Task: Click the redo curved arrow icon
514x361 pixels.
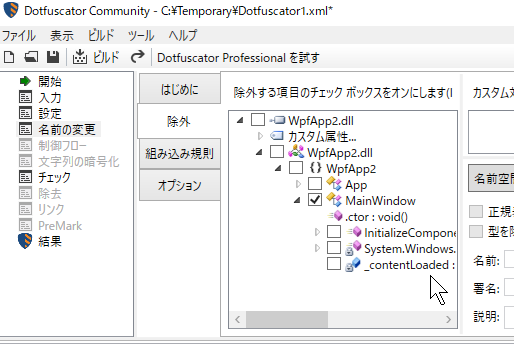Action: point(137,57)
